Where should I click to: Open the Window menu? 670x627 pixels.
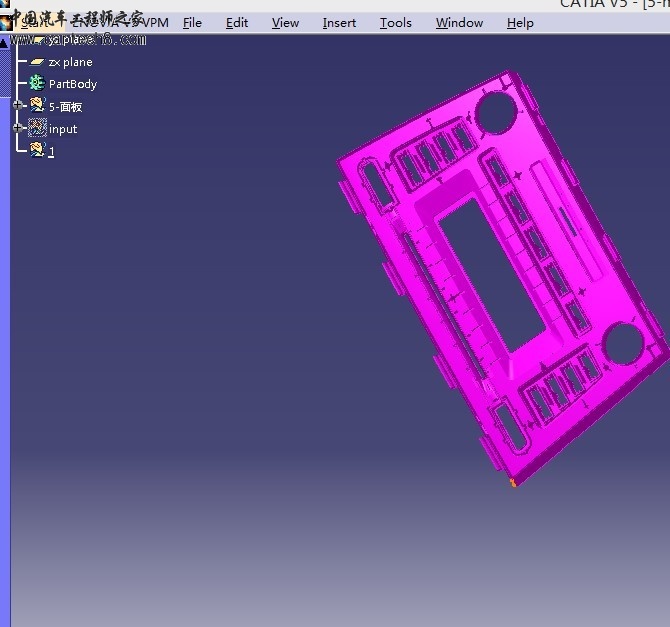click(459, 23)
